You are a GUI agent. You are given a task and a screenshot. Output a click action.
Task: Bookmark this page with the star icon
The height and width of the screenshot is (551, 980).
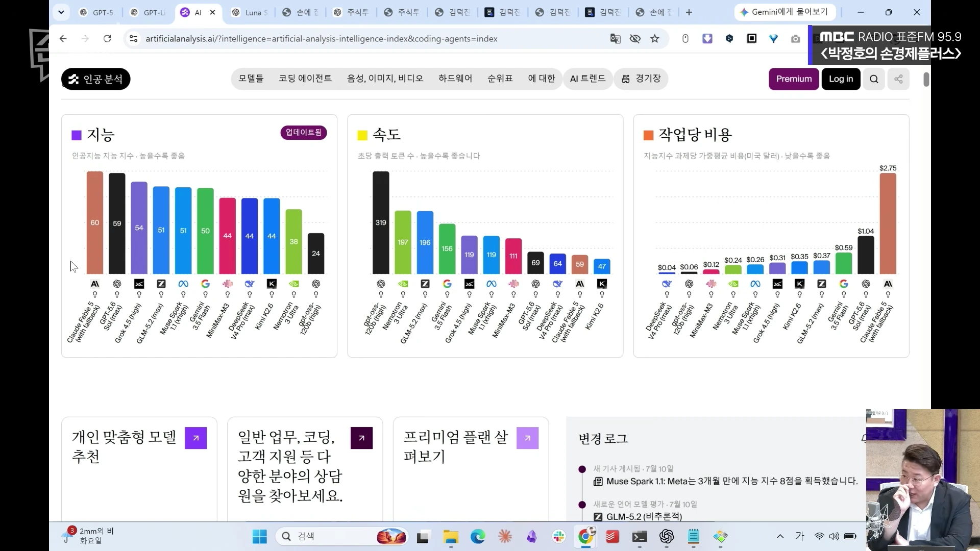[655, 39]
